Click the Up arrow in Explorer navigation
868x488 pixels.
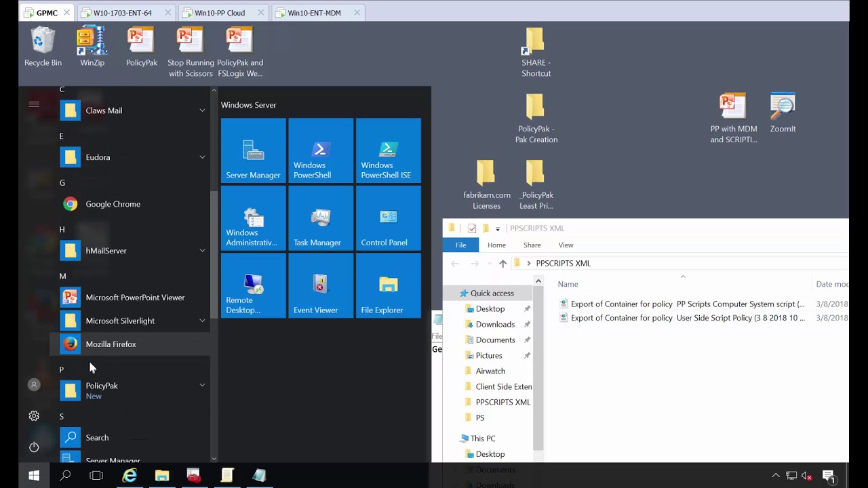[x=502, y=264]
